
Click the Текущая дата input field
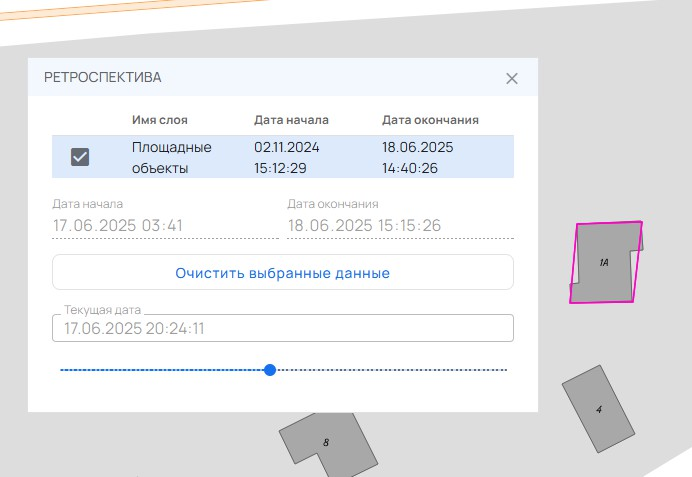click(282, 328)
